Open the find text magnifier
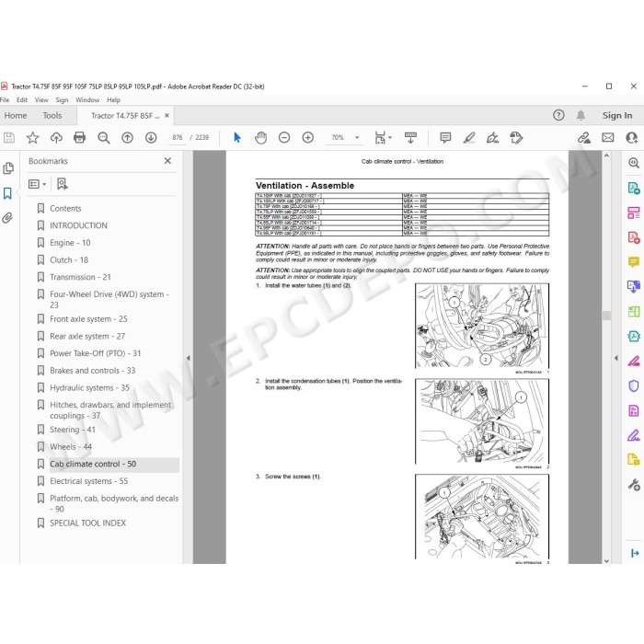This screenshot has width=644, height=644. (x=103, y=138)
